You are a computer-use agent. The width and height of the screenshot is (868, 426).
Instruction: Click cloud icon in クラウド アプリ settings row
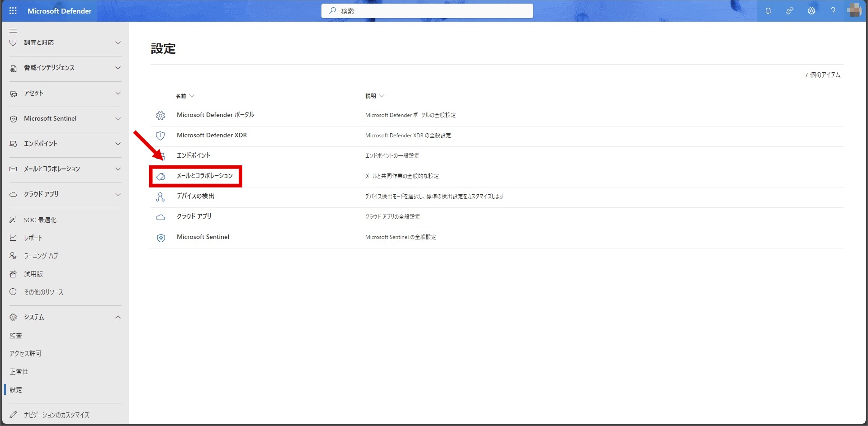click(x=160, y=217)
